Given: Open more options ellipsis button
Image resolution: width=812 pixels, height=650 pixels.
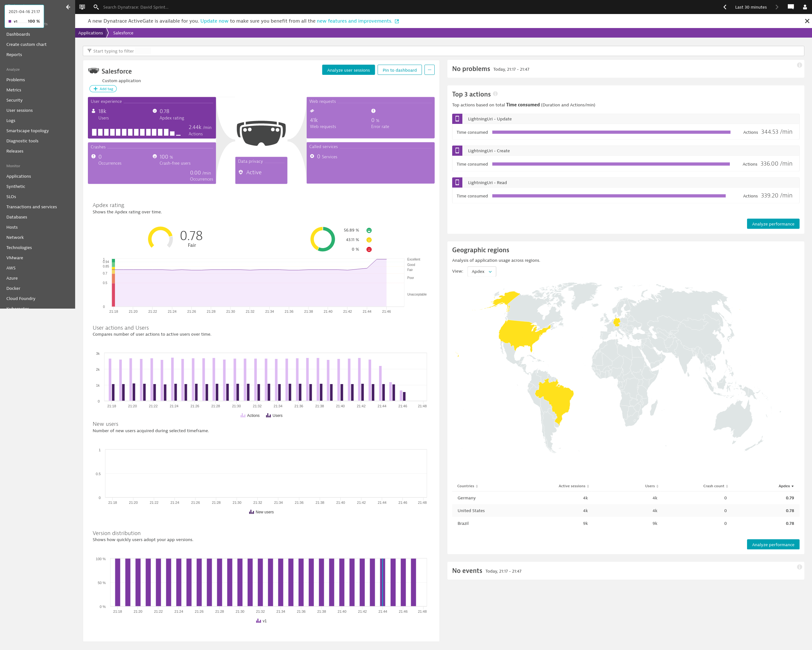Looking at the screenshot, I should 429,70.
